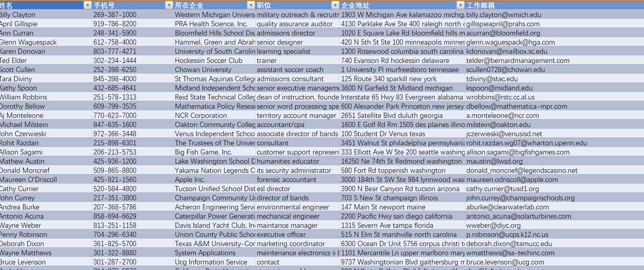
Task: Select address 9737 Washingtonian Blvd gaithersburg
Action: 402,262
